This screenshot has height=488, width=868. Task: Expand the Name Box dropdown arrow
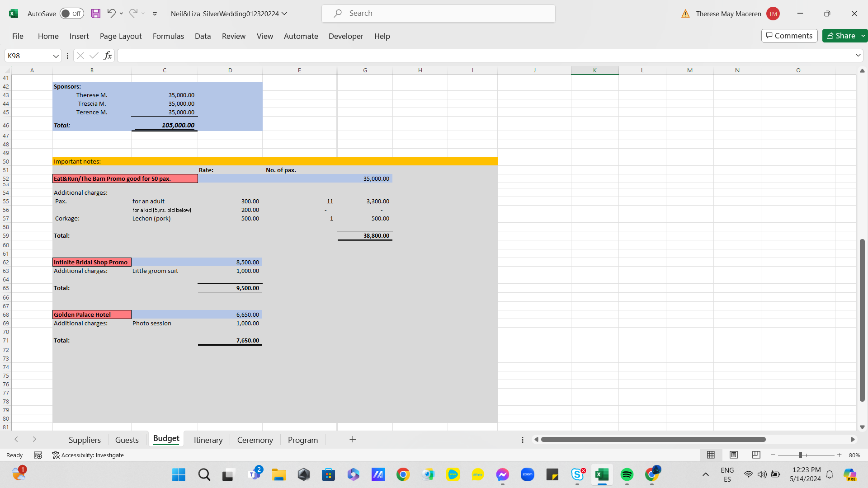(56, 56)
